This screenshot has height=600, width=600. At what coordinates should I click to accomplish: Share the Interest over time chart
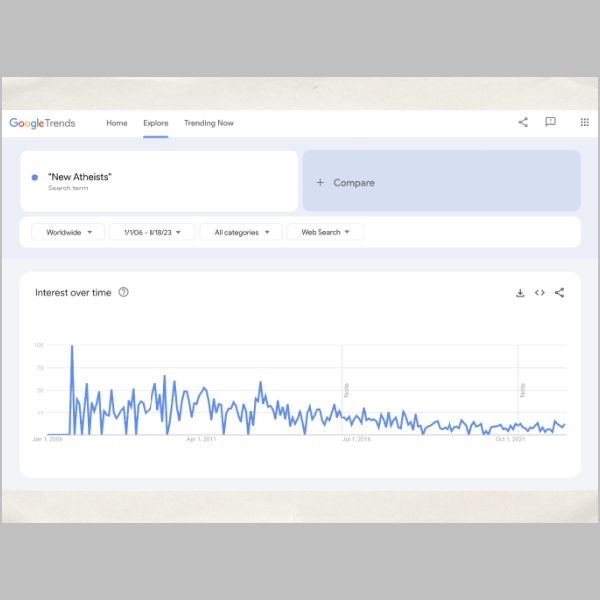[559, 293]
